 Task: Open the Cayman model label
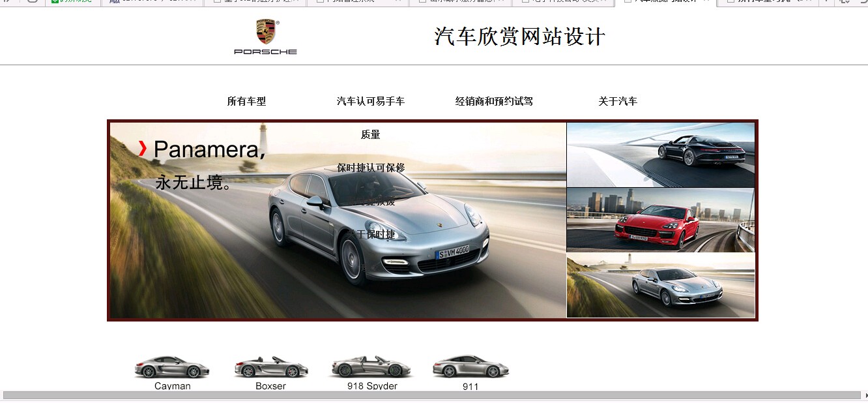pos(173,386)
